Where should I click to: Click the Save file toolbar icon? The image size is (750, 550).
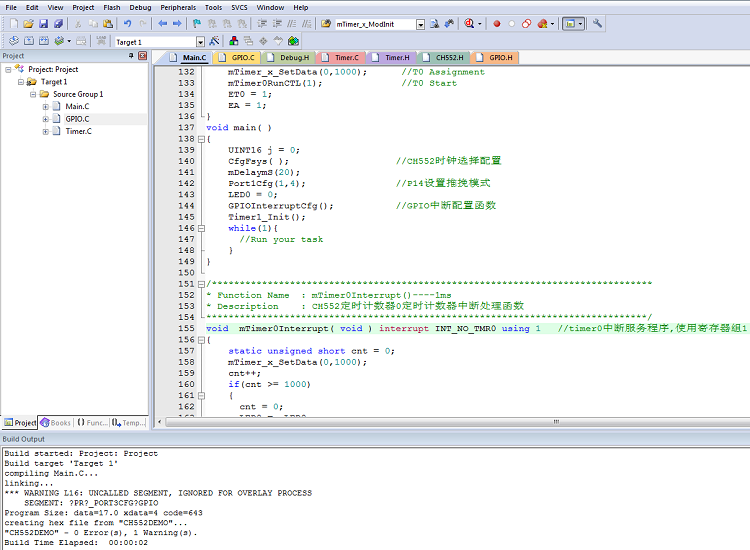(44, 23)
